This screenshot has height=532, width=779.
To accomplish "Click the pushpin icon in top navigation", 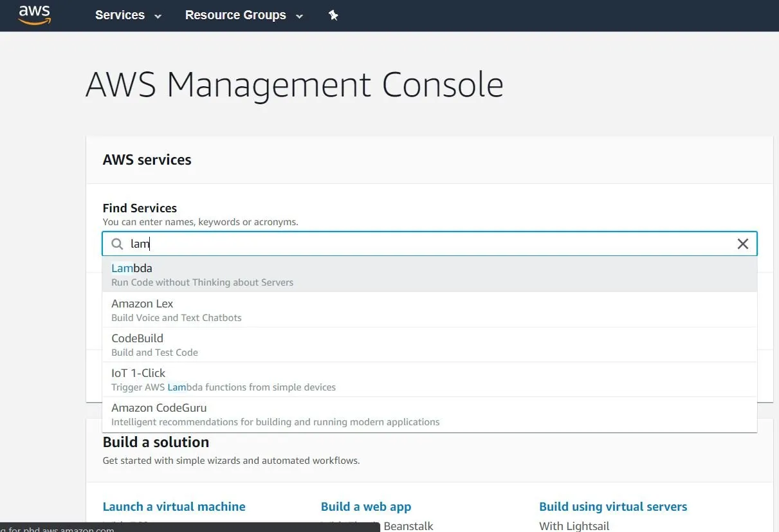I will [333, 15].
